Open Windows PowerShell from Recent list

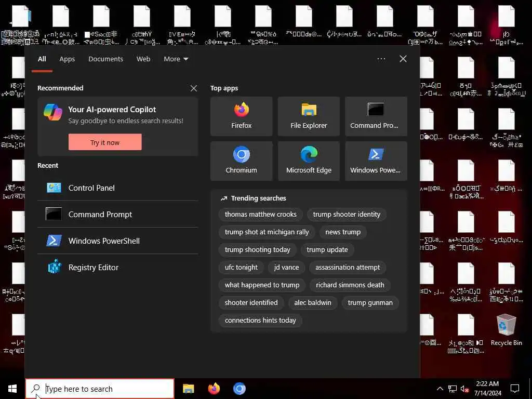(118, 241)
